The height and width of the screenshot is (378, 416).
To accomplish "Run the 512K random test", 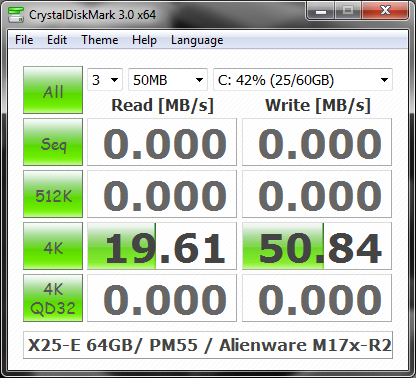I will (53, 194).
